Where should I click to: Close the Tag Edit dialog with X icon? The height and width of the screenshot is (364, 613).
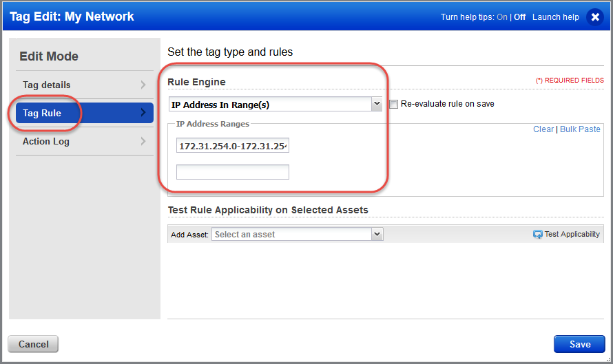pos(595,17)
